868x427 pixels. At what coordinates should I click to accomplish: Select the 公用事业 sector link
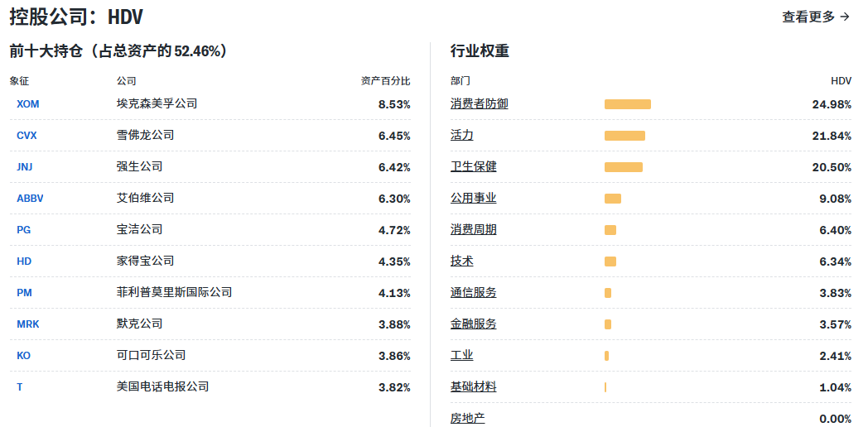474,199
